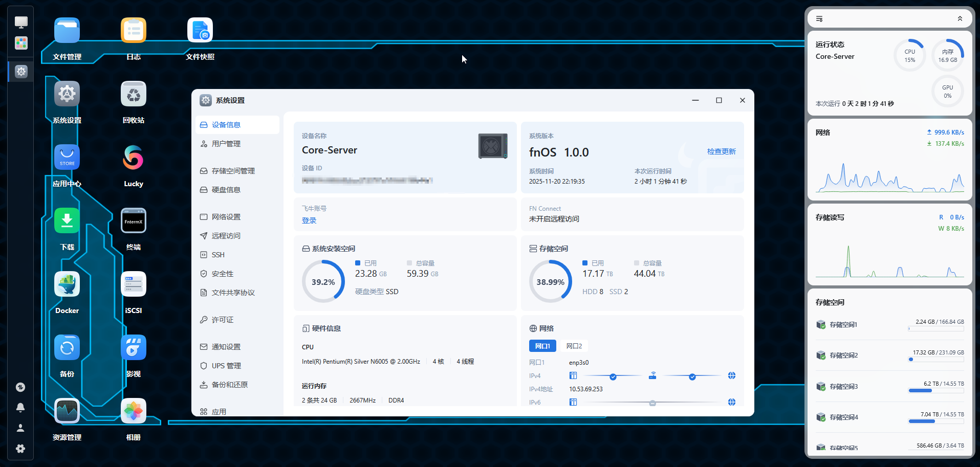Image resolution: width=980 pixels, height=467 pixels.
Task: Go to 安全性 settings
Action: click(x=237, y=274)
